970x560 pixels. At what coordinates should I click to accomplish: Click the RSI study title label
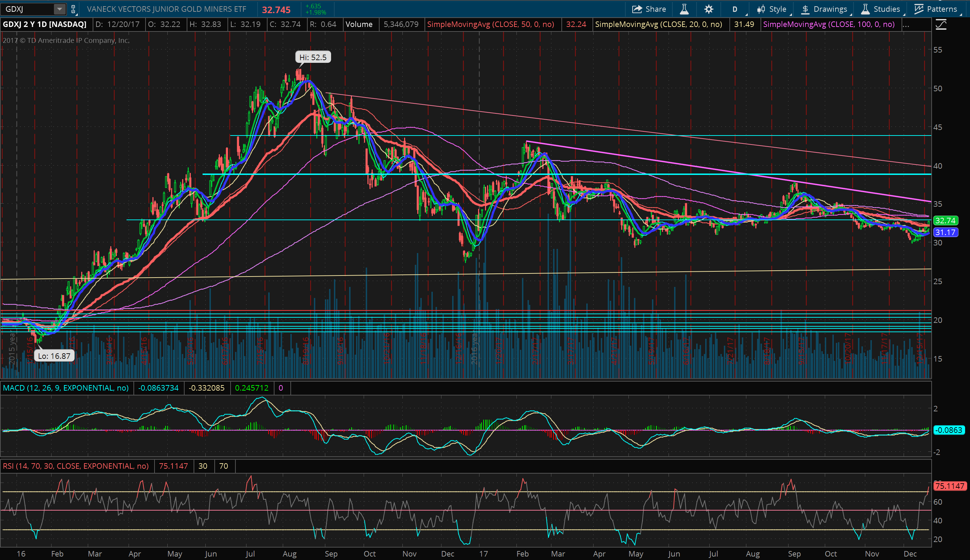coord(75,466)
